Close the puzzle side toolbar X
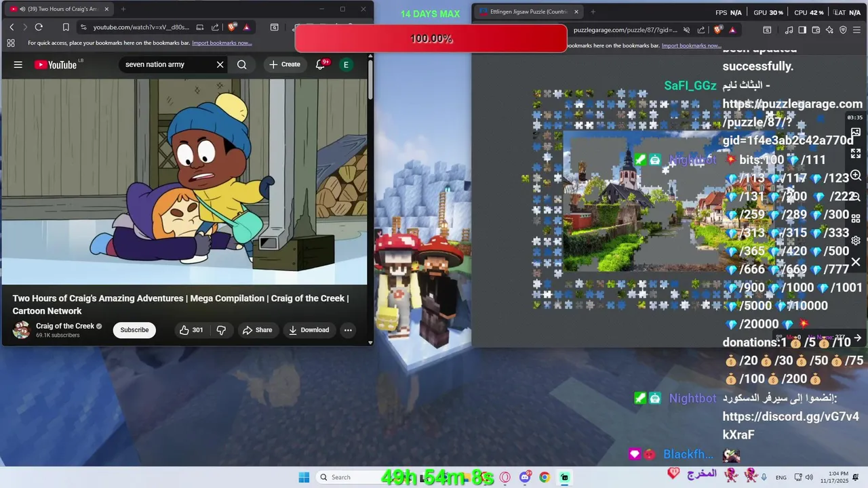 pos(856,262)
